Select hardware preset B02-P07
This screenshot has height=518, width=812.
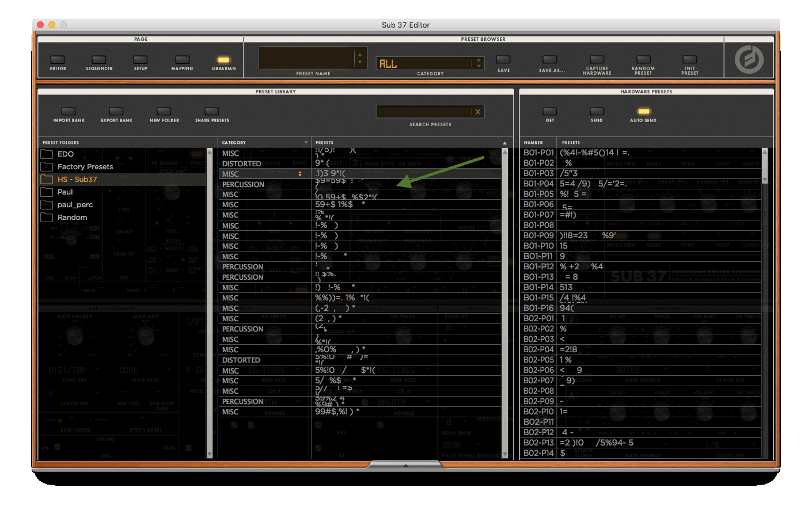point(640,380)
